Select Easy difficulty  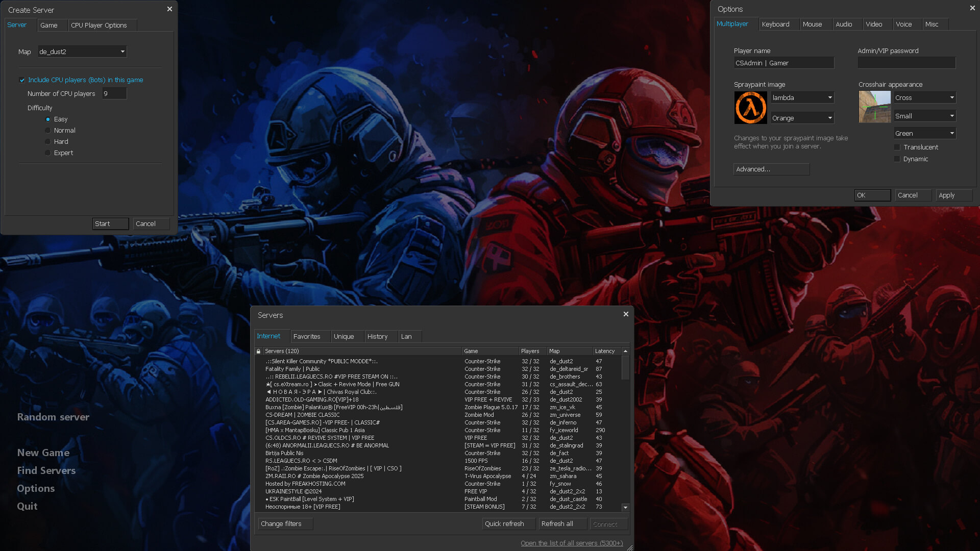48,119
